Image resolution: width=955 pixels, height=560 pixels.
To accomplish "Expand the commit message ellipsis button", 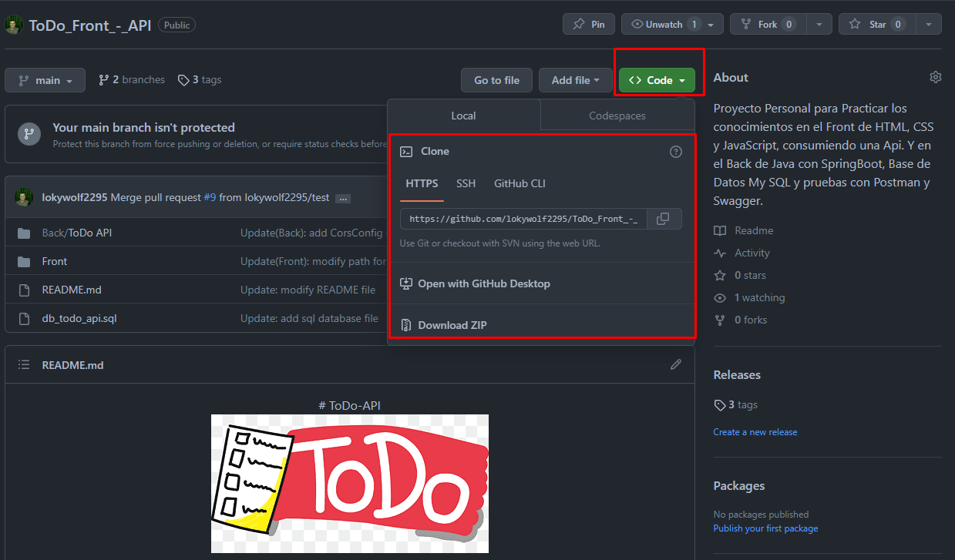I will pyautogui.click(x=343, y=198).
